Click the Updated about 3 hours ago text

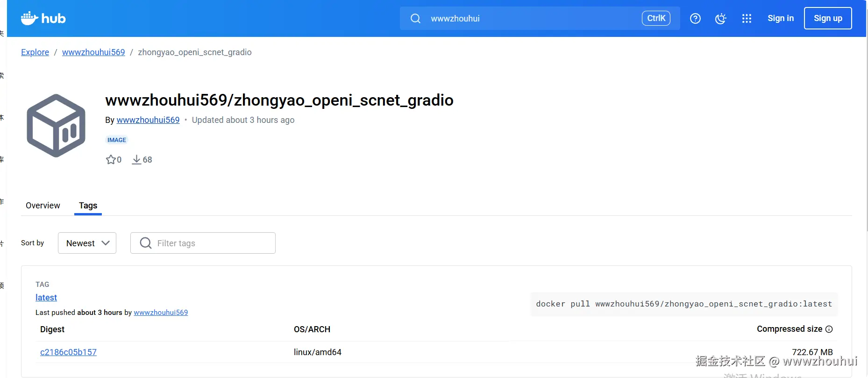(243, 120)
